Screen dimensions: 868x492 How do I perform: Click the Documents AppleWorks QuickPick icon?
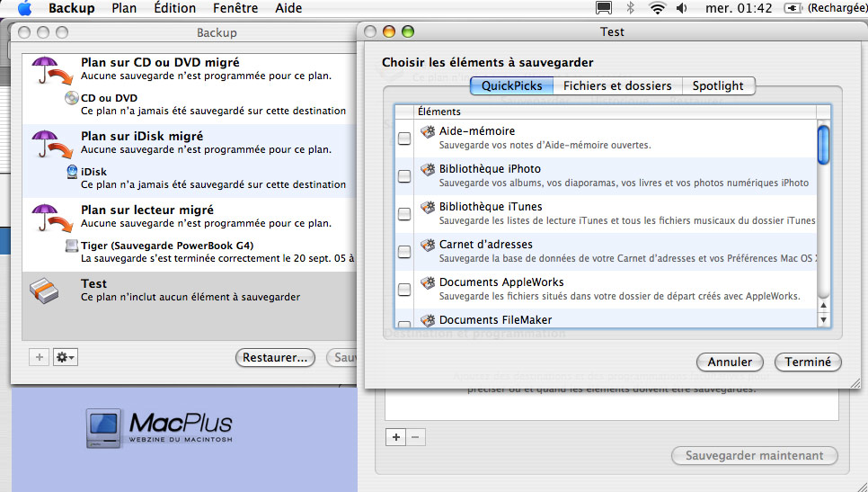(x=428, y=282)
